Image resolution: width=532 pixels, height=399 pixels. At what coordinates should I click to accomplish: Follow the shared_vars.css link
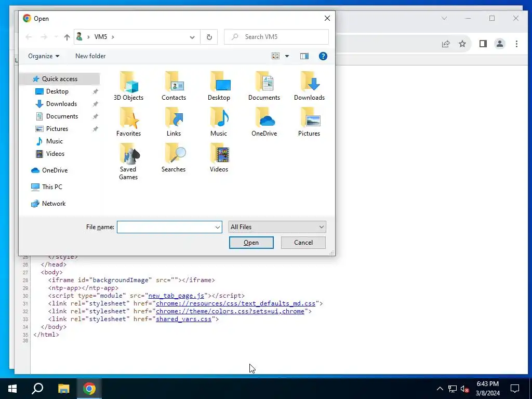[x=183, y=319]
